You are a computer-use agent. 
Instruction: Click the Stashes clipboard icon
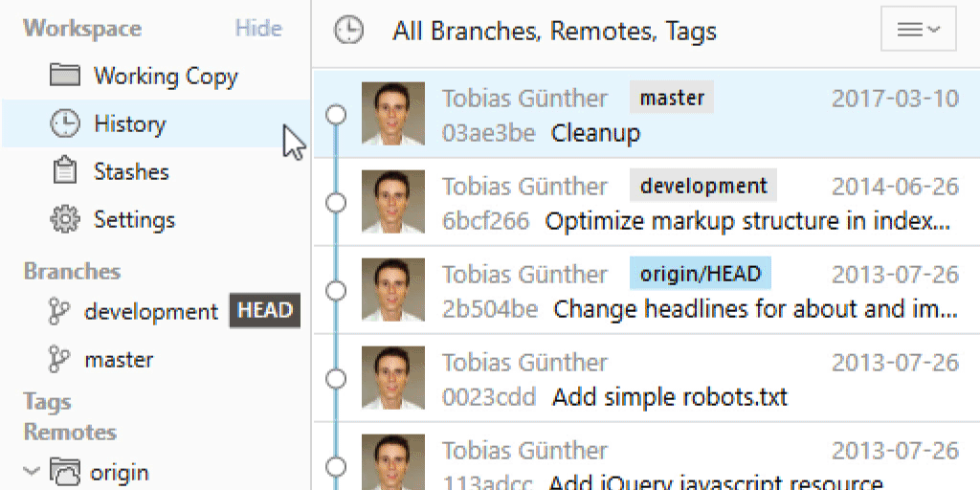64,171
